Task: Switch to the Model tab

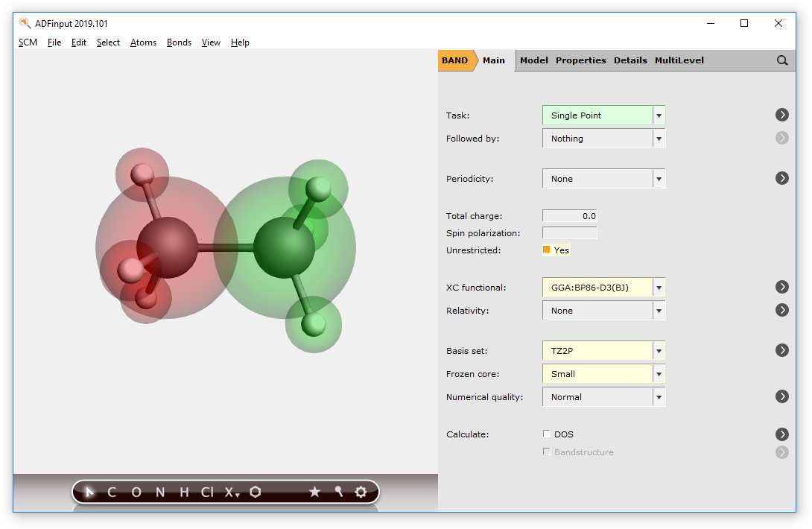Action: (x=533, y=60)
